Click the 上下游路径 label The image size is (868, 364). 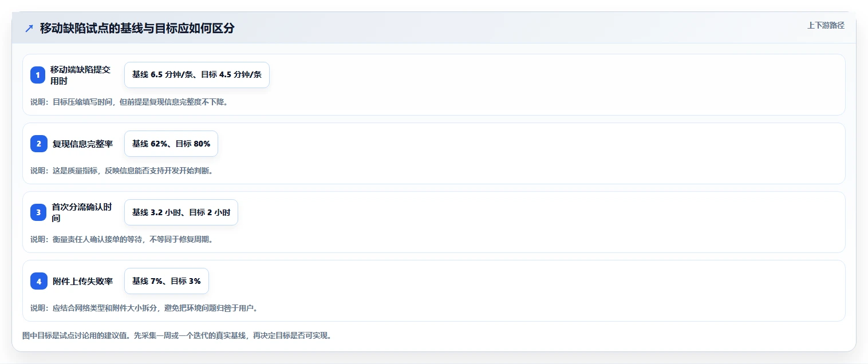click(826, 25)
